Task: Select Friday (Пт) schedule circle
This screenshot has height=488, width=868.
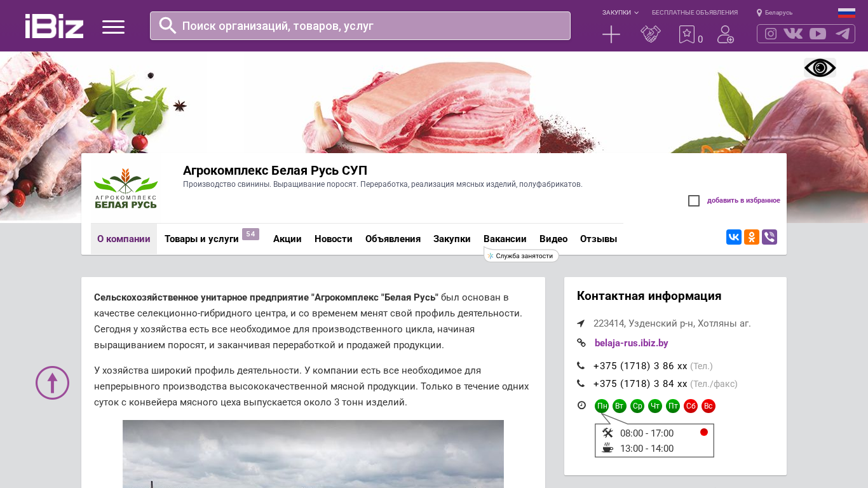Action: point(673,406)
